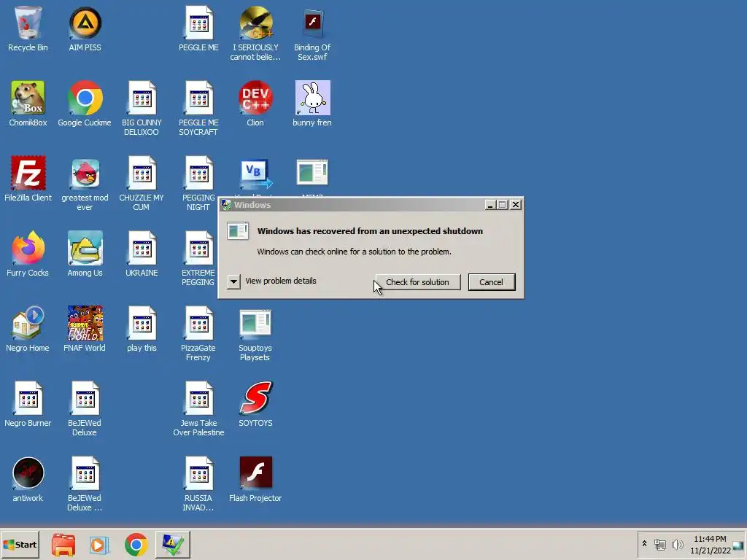This screenshot has height=560, width=747.
Task: Click the Among Us desktop shortcut
Action: [85, 254]
